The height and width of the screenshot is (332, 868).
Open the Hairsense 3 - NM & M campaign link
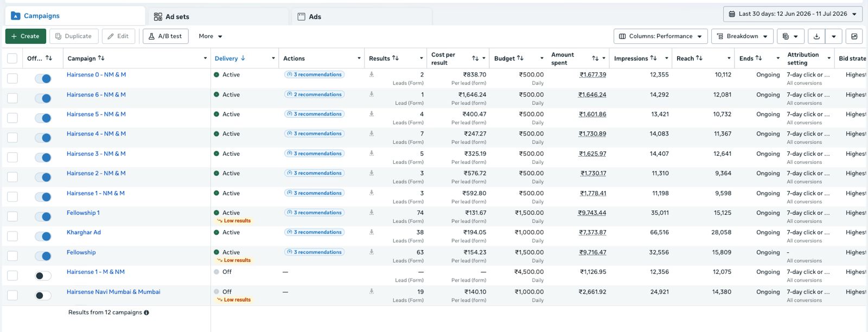96,154
